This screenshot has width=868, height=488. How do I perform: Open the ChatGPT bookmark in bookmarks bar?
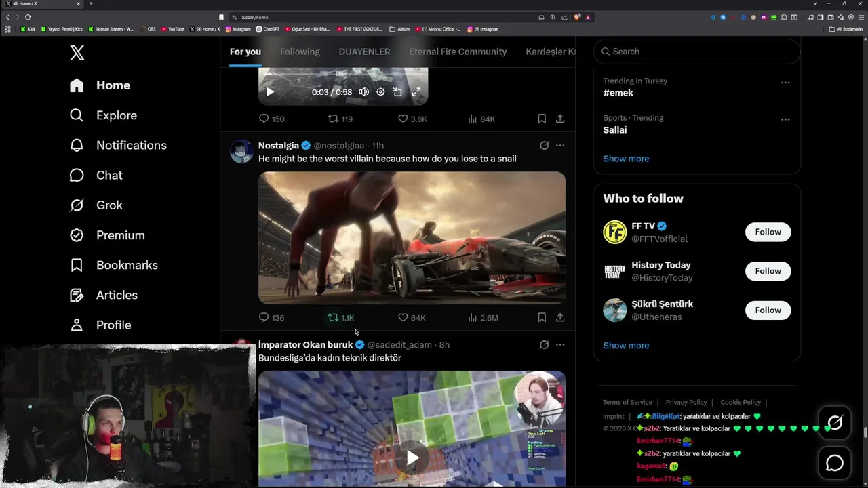tap(267, 29)
